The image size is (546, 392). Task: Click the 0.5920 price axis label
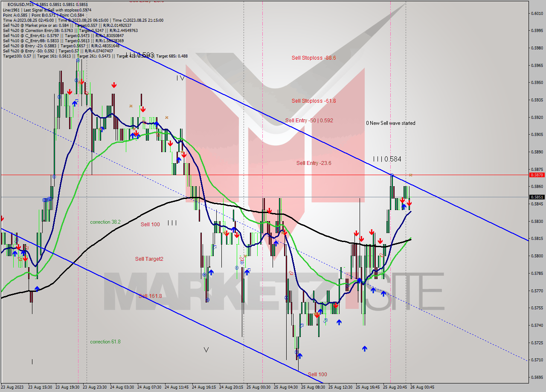pos(537,117)
